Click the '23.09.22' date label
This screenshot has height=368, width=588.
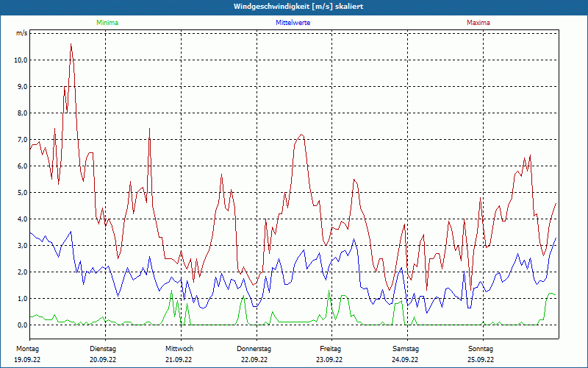tap(329, 359)
